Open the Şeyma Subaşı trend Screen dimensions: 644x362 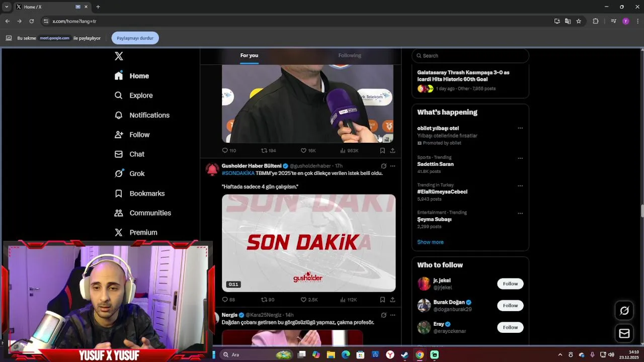[434, 220]
